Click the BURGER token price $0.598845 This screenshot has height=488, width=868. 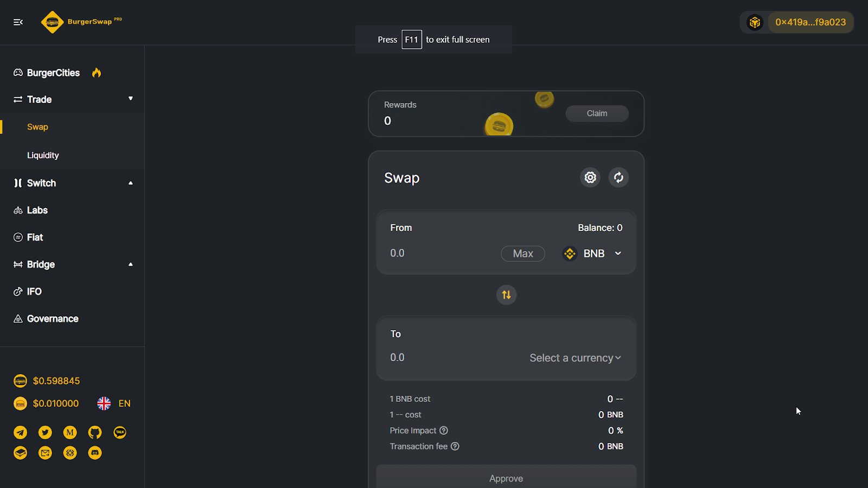pyautogui.click(x=56, y=381)
